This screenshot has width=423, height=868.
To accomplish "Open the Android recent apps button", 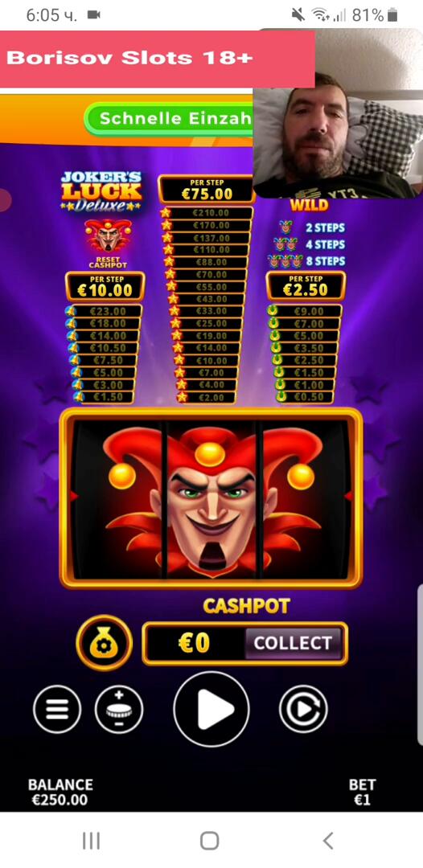I will (92, 841).
